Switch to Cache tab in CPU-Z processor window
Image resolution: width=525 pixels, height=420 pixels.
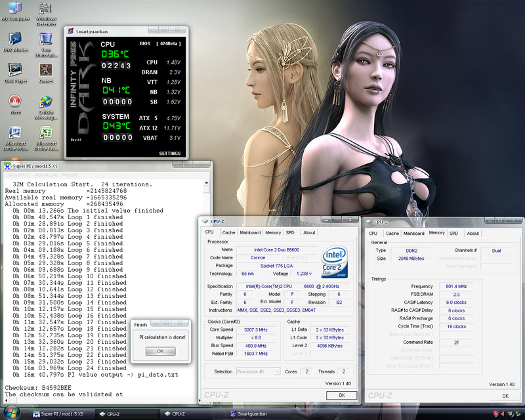coord(228,232)
